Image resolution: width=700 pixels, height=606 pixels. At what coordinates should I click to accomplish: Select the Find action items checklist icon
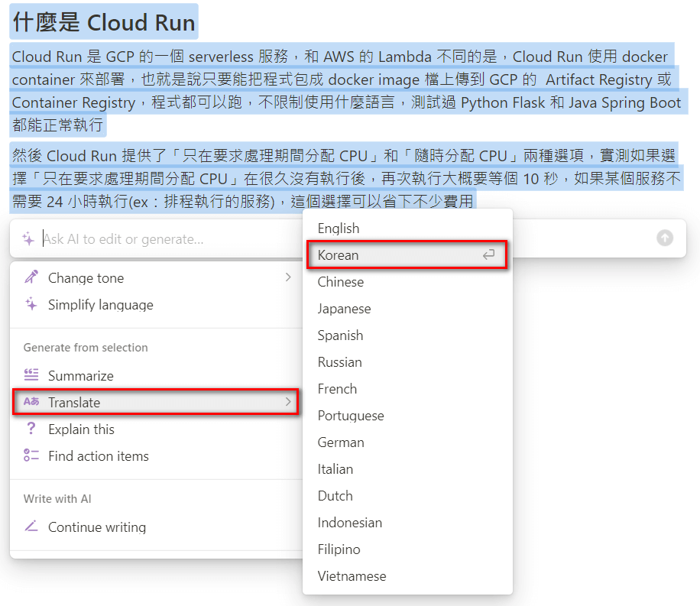(x=33, y=455)
